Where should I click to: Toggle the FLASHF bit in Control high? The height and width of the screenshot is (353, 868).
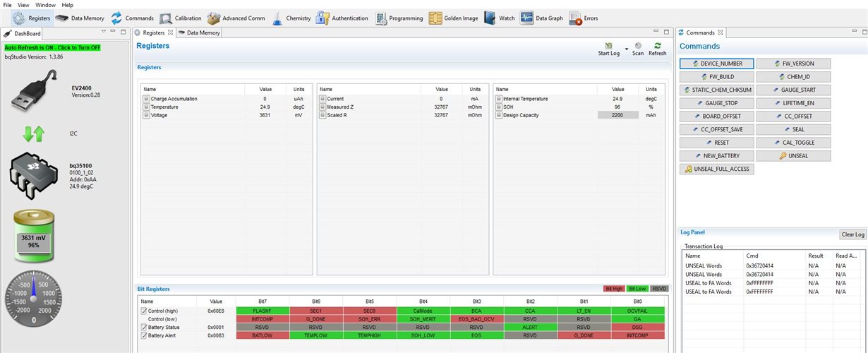262,311
